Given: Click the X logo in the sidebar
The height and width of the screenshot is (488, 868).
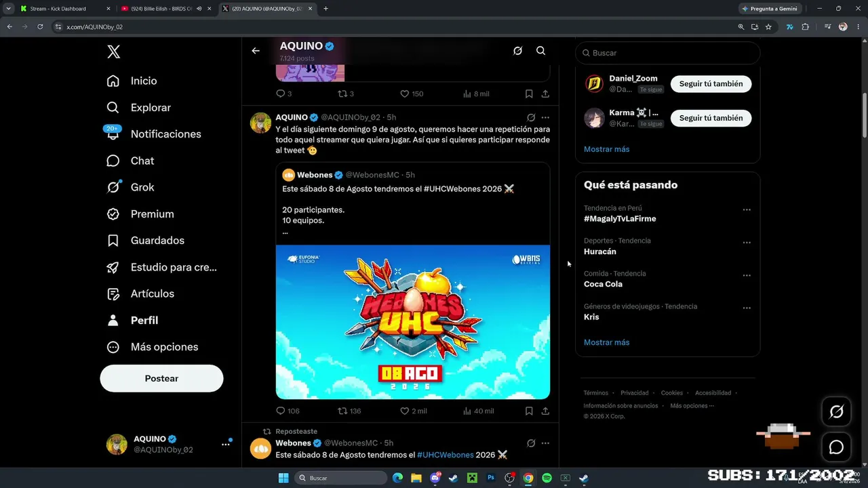Looking at the screenshot, I should pyautogui.click(x=114, y=52).
